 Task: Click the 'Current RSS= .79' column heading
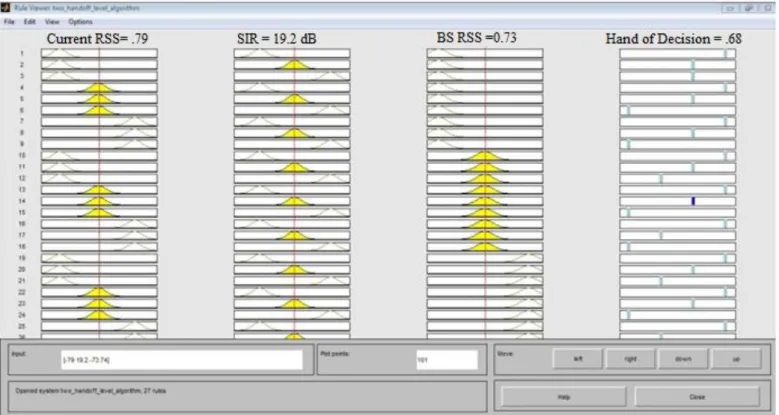coord(97,39)
